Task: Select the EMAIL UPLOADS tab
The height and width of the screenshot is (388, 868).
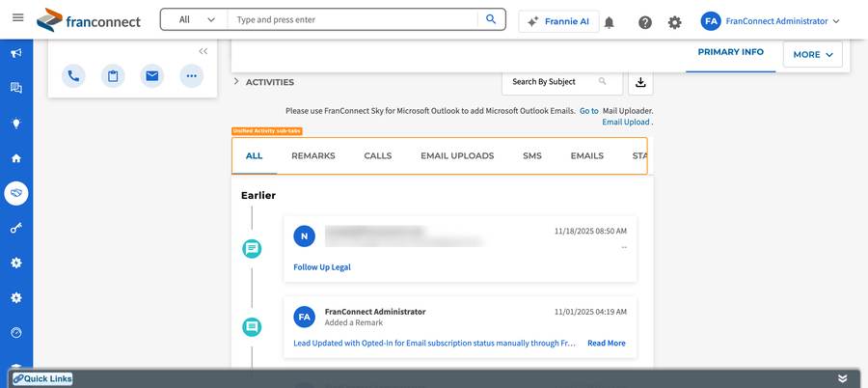Action: pos(457,156)
